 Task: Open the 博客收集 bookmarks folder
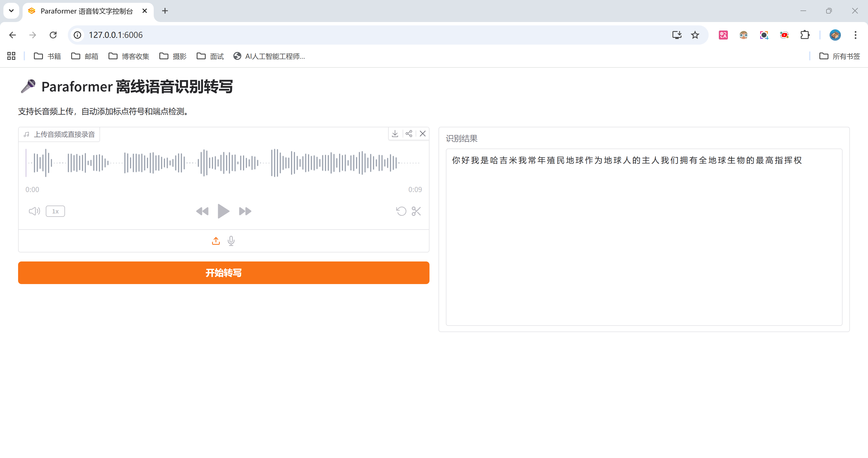pos(129,56)
